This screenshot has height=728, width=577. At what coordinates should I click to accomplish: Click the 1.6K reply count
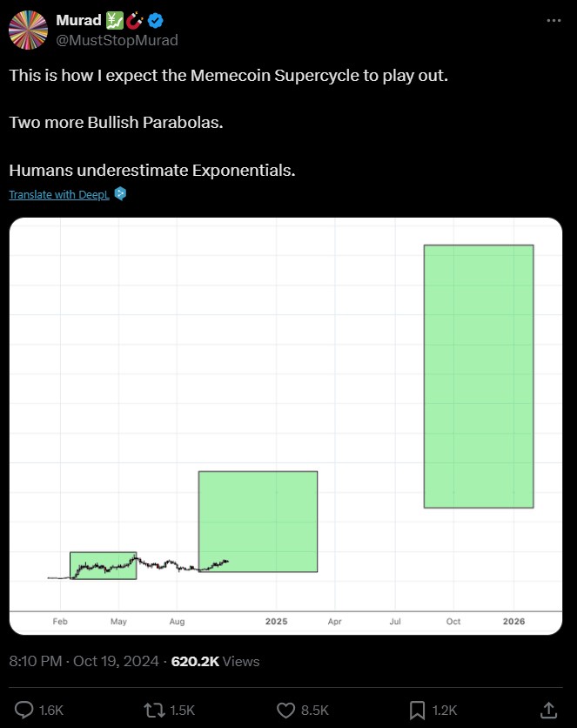coord(51,710)
